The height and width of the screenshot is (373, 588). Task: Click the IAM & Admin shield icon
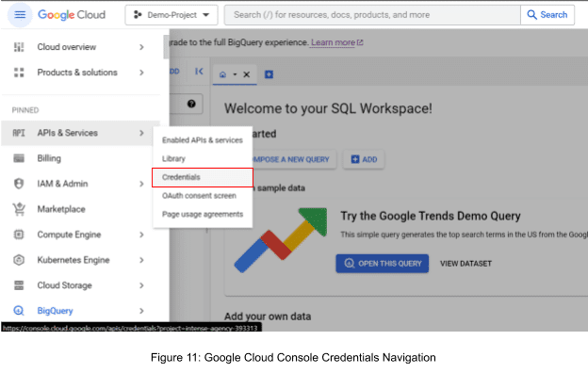19,184
